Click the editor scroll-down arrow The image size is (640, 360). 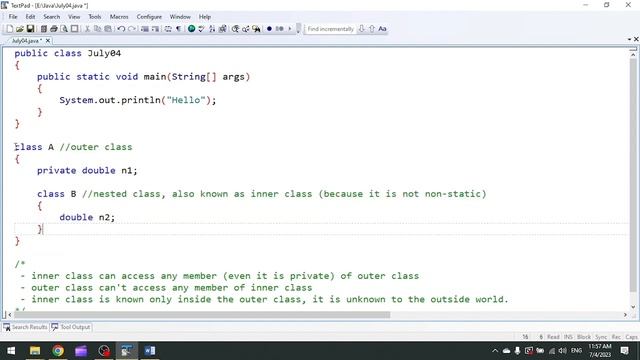(633, 307)
